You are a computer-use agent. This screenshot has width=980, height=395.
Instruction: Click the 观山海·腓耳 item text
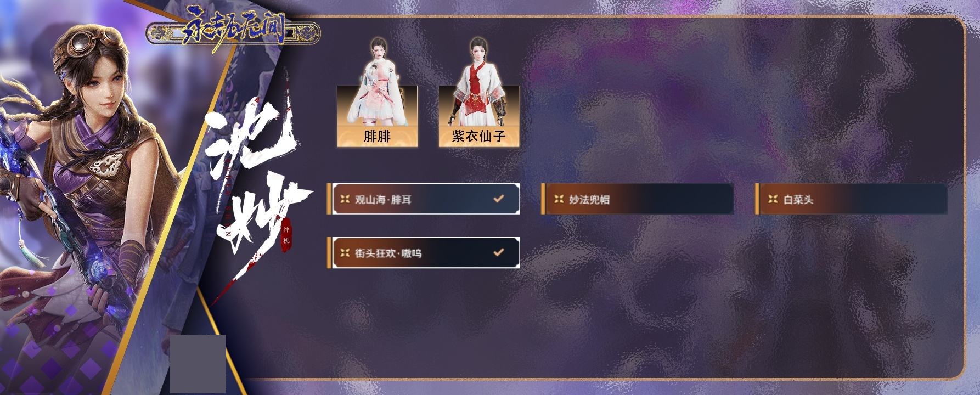(x=383, y=200)
